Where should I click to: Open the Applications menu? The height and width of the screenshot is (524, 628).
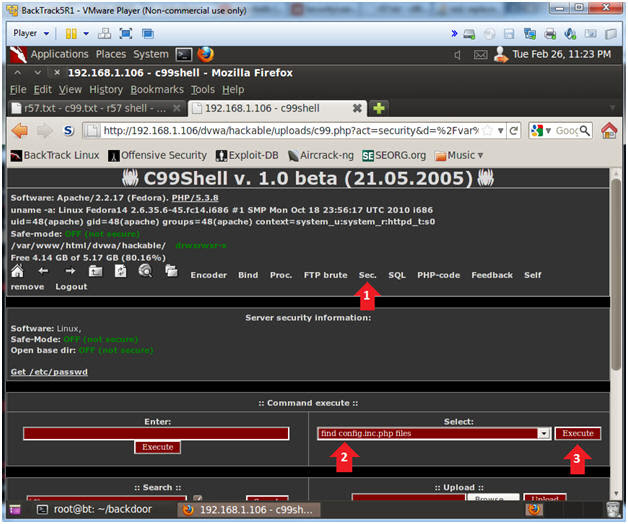[59, 54]
